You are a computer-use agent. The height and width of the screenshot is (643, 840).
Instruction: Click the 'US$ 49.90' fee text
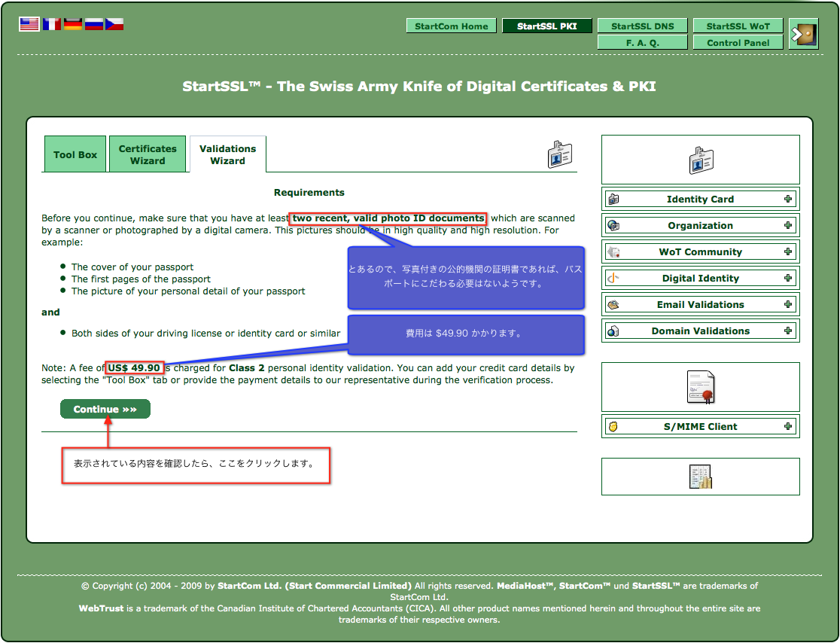(x=134, y=367)
